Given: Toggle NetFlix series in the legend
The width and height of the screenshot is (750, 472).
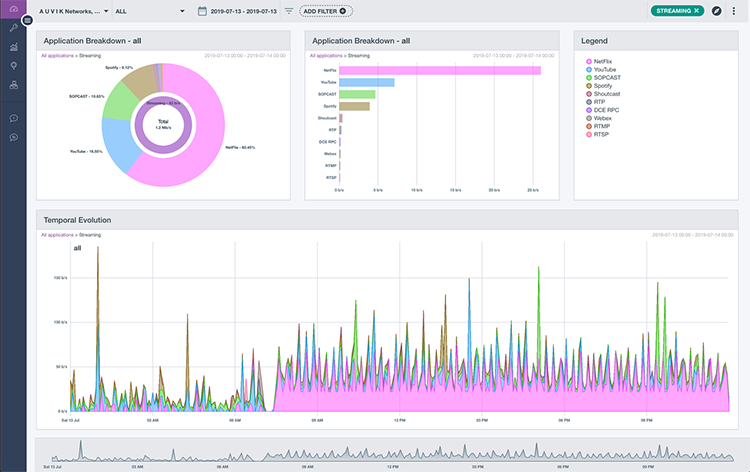Looking at the screenshot, I should (x=602, y=62).
